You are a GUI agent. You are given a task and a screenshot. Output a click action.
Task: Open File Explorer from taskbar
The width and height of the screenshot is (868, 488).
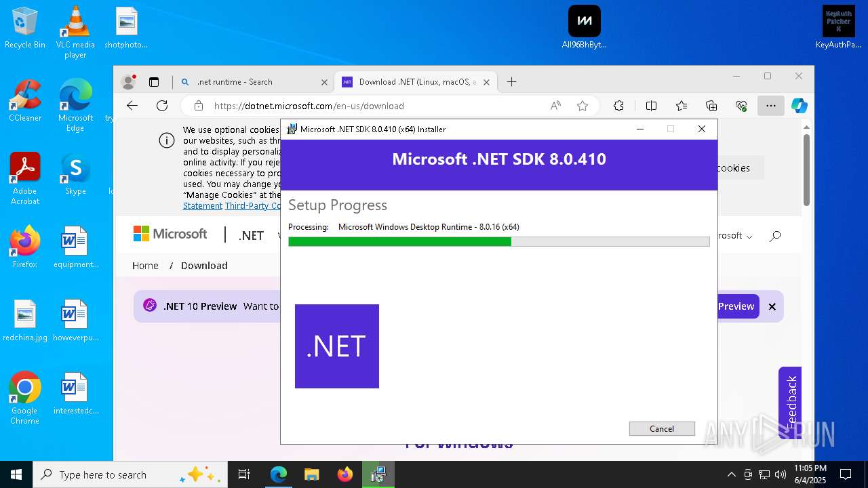(311, 474)
